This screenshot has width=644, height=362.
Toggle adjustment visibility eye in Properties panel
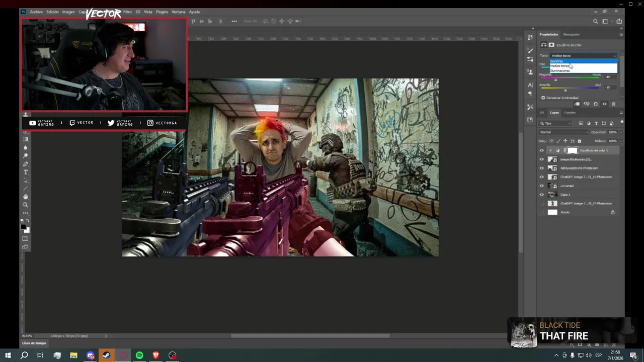604,104
